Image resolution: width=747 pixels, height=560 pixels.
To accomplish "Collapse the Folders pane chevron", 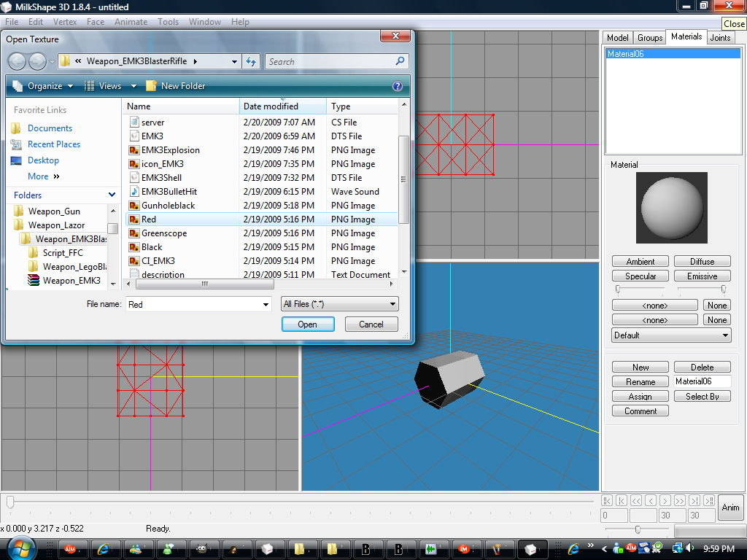I will tap(112, 195).
